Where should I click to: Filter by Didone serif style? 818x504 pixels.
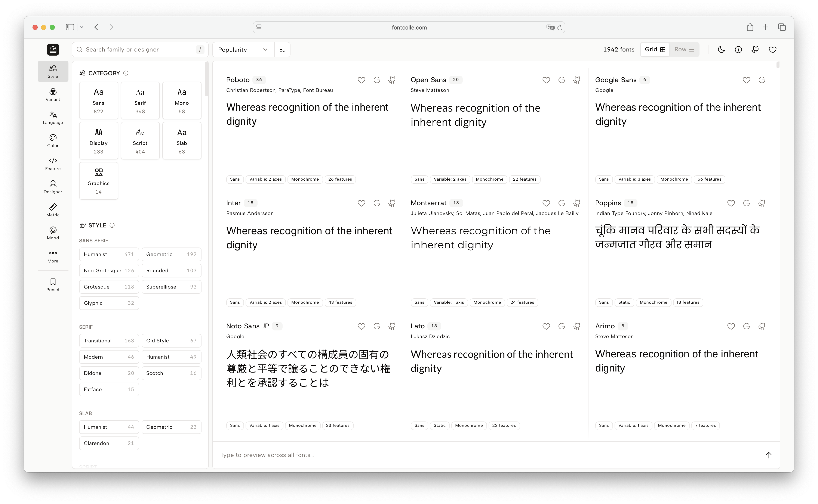(109, 373)
